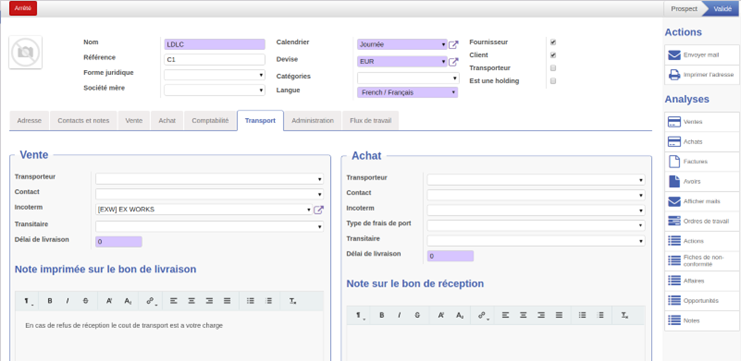Viewport: 741px width, 361px height.
Task: Open the Factures document icon
Action: [x=674, y=161]
